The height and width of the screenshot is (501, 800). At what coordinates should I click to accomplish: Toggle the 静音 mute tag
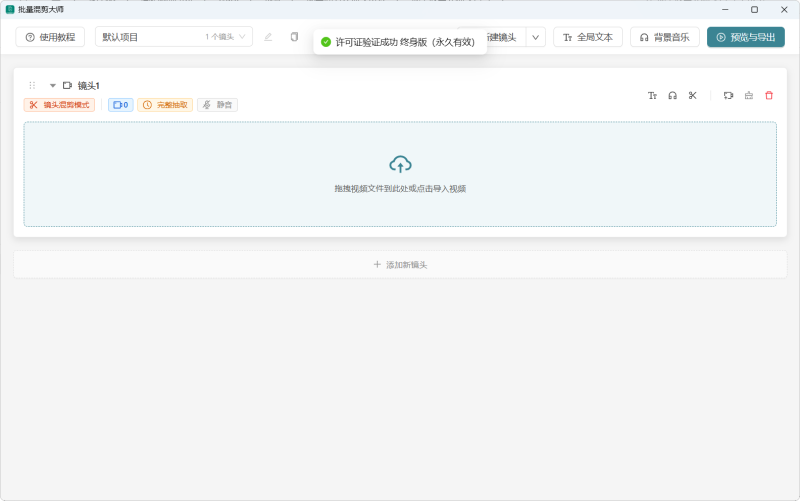pyautogui.click(x=217, y=105)
